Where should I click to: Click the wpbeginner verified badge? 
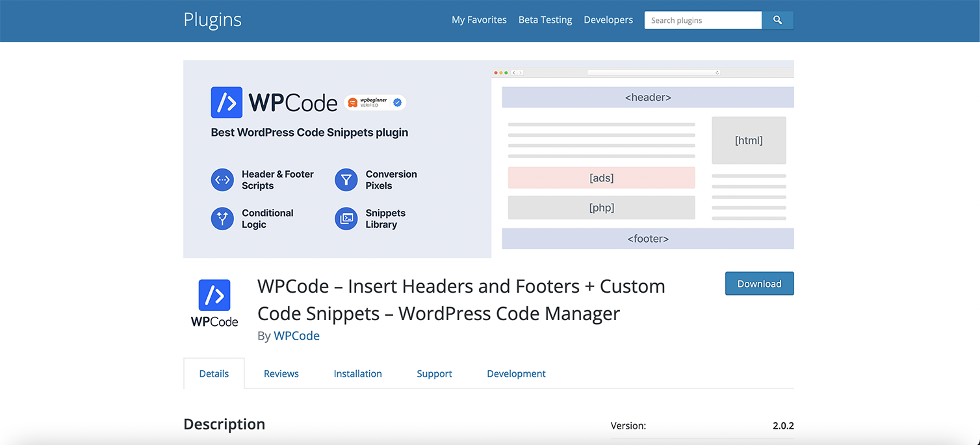(375, 102)
